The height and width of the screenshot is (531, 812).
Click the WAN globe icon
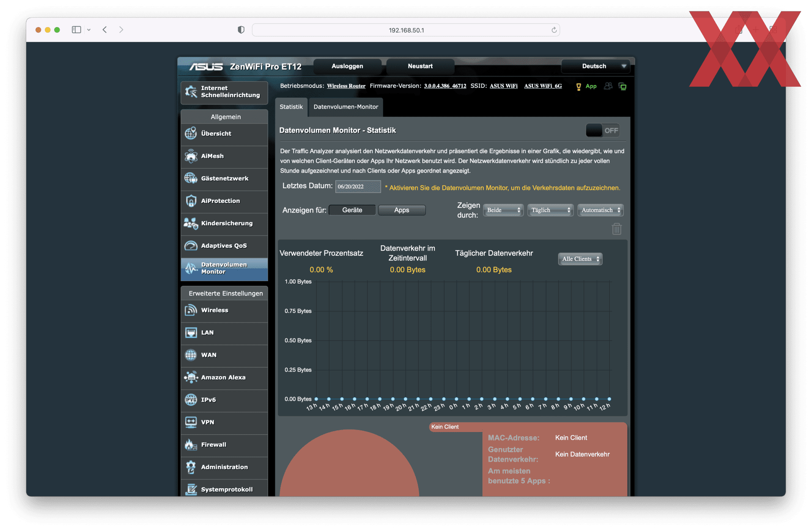tap(191, 355)
